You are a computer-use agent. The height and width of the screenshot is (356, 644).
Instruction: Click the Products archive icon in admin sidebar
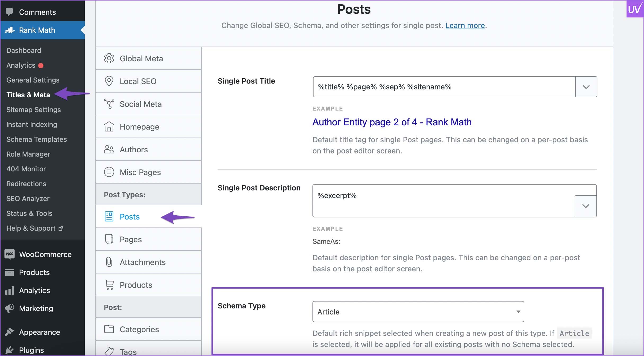(x=10, y=272)
